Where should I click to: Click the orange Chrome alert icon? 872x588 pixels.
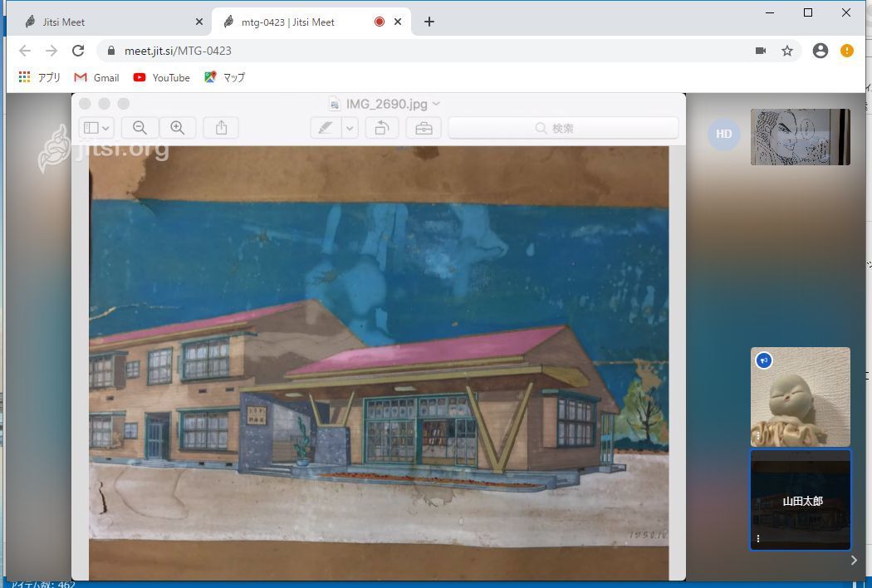click(846, 51)
